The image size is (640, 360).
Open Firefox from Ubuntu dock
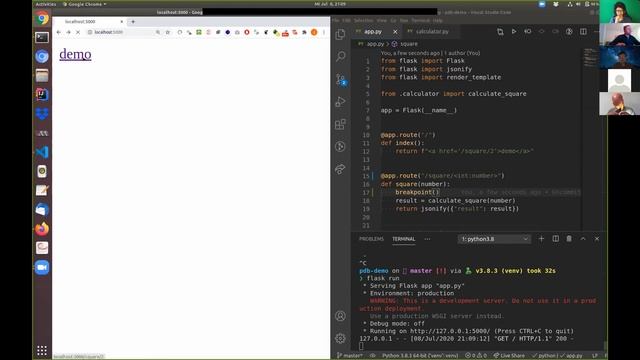pos(42,229)
